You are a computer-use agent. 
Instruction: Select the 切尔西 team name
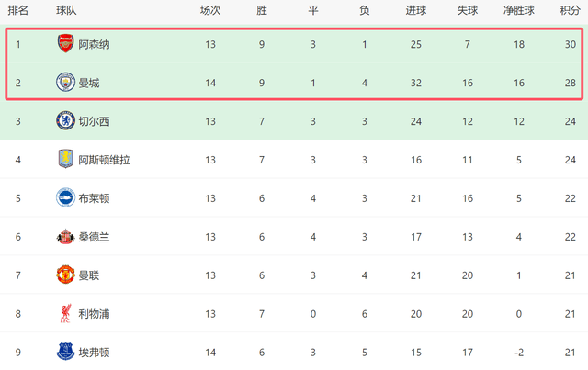tap(96, 121)
